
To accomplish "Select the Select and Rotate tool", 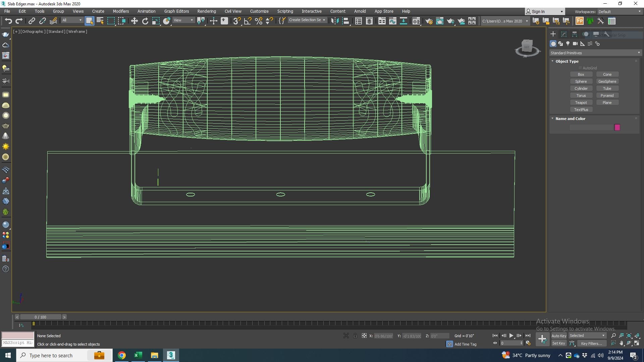I will (145, 21).
